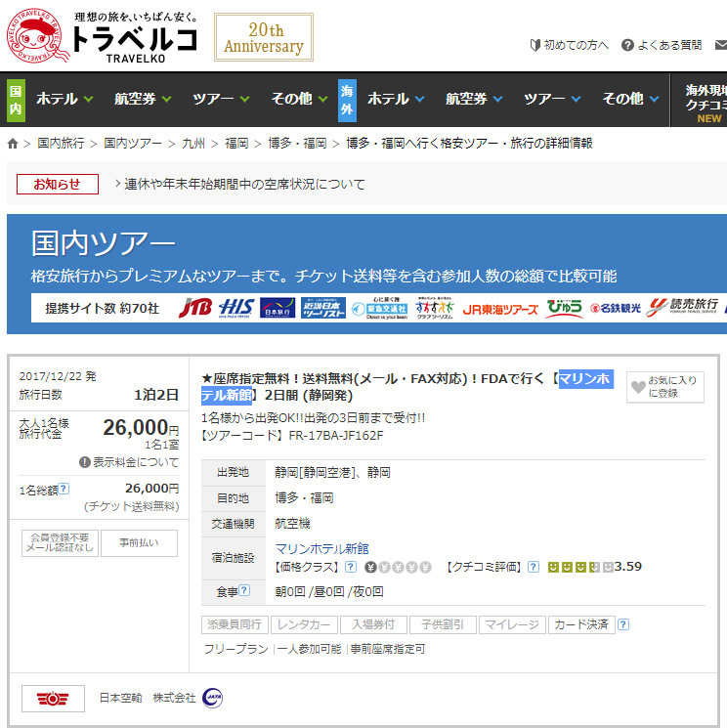The image size is (727, 728).
Task: Add tour to favorites (お気に入りに登録)
Action: click(x=664, y=387)
